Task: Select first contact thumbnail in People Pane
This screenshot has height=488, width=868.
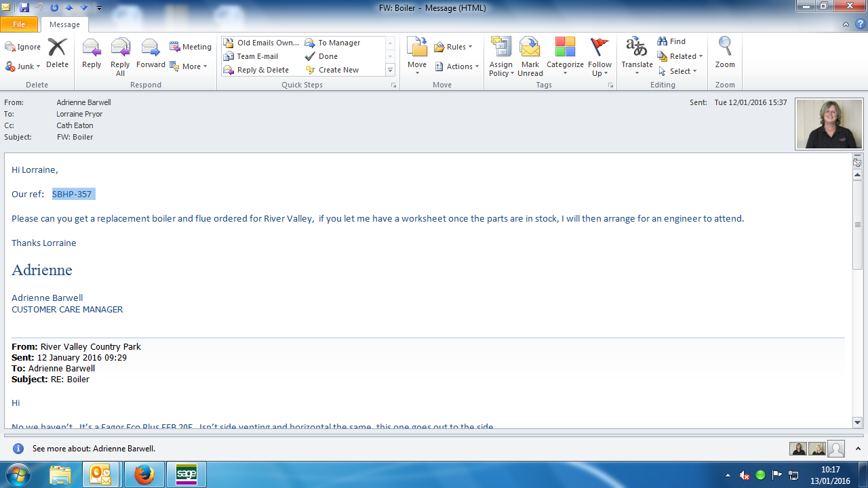Action: point(798,449)
